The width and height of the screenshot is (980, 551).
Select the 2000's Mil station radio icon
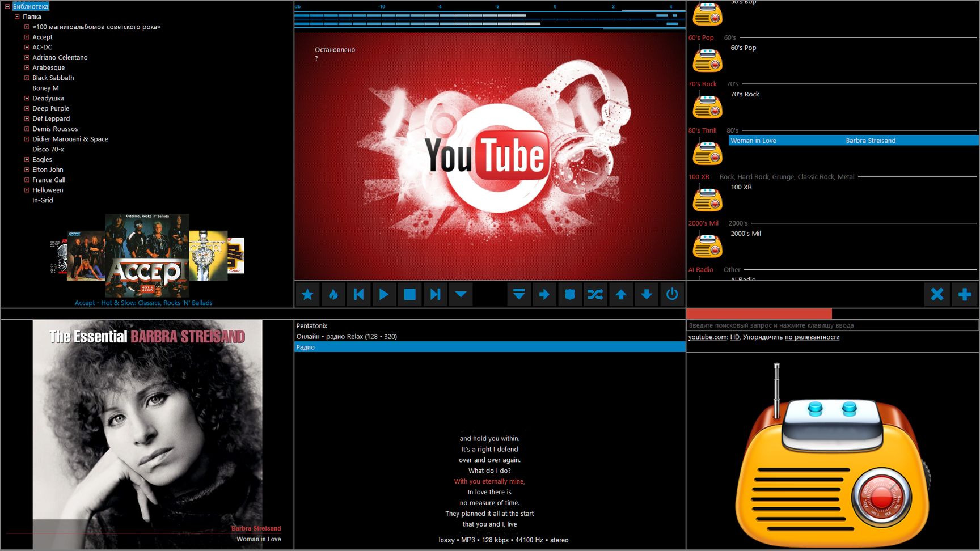click(x=708, y=245)
